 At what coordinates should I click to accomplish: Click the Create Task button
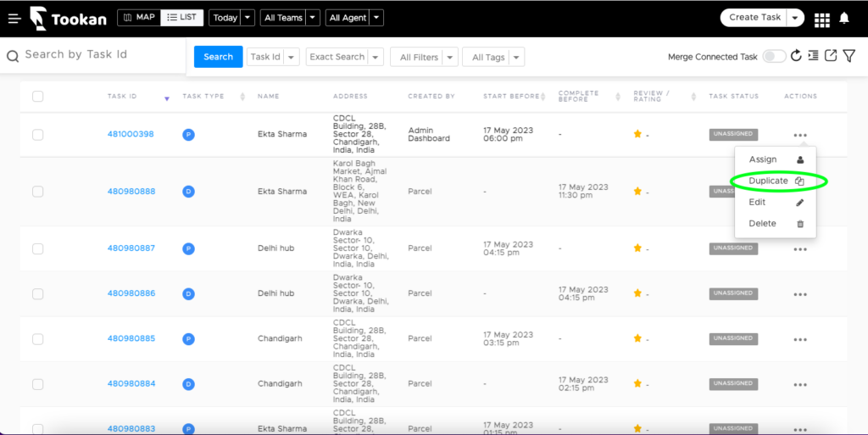(x=754, y=18)
